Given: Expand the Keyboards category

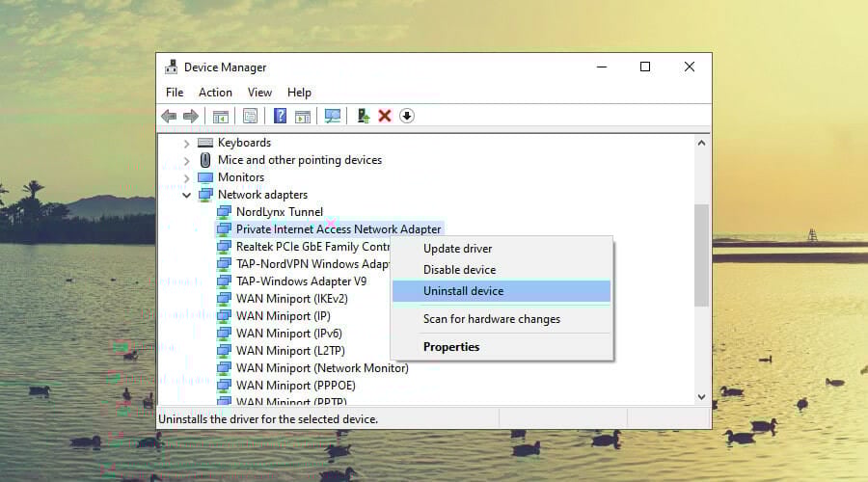Looking at the screenshot, I should pyautogui.click(x=186, y=144).
